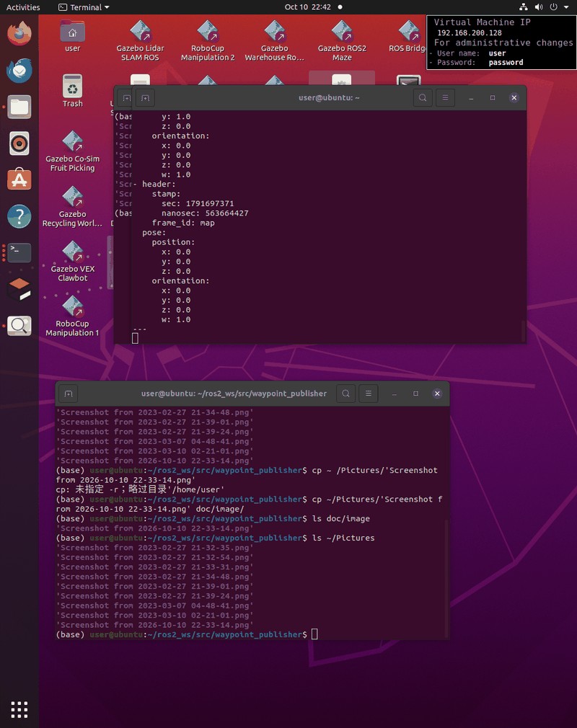Select the Terminal icon in the dock
The image size is (577, 728).
click(x=19, y=252)
